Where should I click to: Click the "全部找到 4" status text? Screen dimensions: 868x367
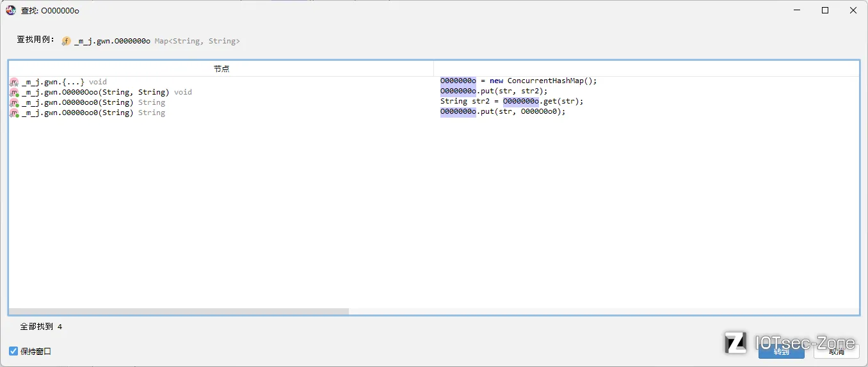pyautogui.click(x=41, y=327)
